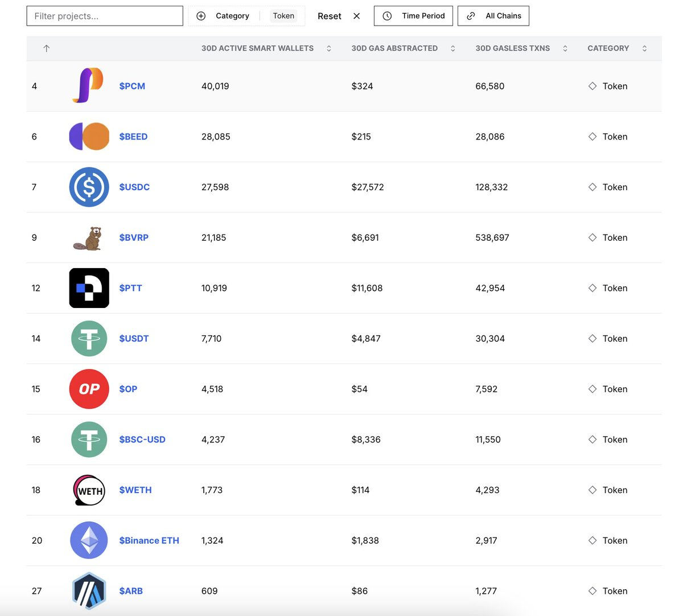The width and height of the screenshot is (683, 616).
Task: Click the $PCM purple-orange logo icon
Action: point(88,85)
